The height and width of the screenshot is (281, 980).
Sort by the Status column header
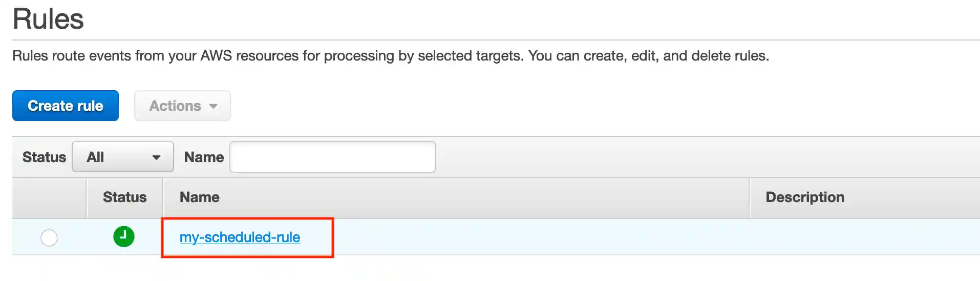click(124, 197)
